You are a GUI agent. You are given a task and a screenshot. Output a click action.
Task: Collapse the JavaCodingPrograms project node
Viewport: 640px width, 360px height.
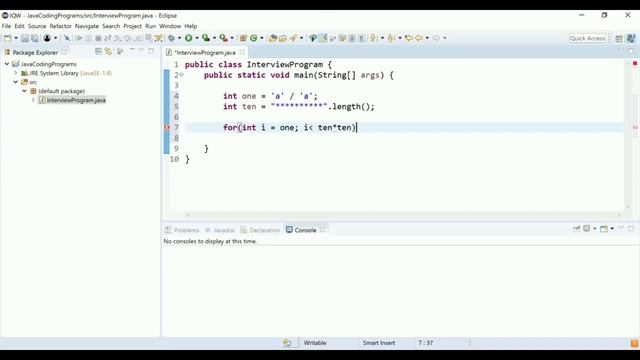(7, 64)
